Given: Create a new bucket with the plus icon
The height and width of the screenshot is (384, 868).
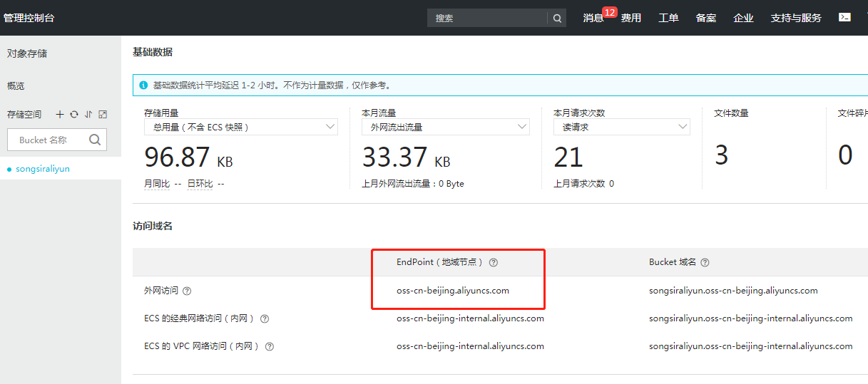Looking at the screenshot, I should [60, 114].
